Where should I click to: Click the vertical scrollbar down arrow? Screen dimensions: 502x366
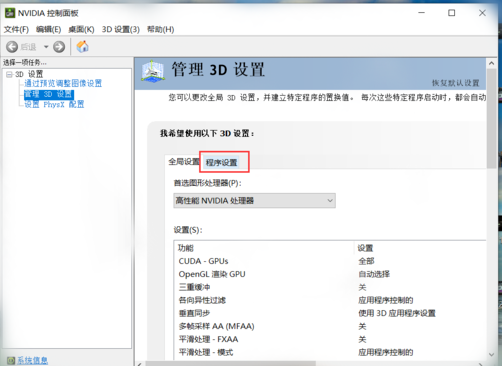(x=491, y=354)
